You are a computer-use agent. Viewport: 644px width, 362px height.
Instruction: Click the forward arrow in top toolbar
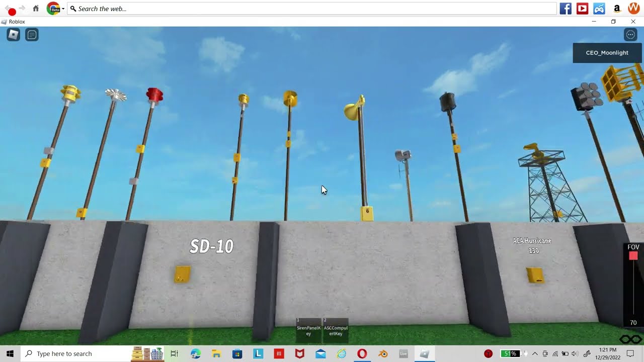click(x=22, y=9)
